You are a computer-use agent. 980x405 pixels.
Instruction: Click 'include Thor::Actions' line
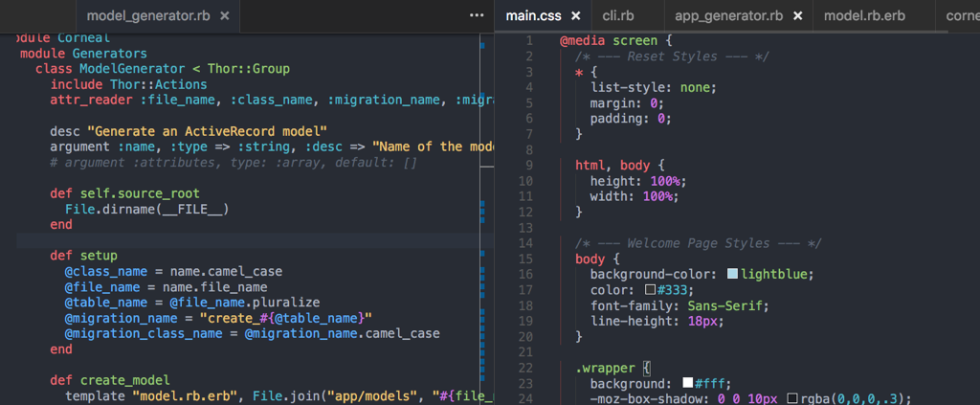coord(129,84)
